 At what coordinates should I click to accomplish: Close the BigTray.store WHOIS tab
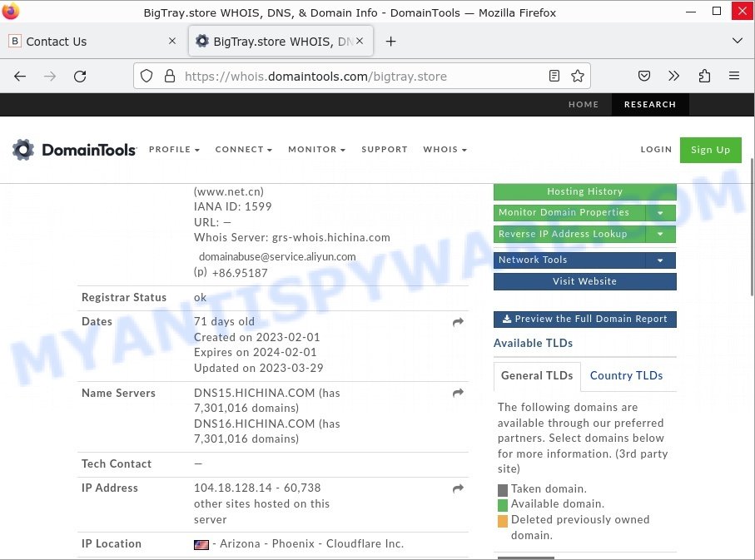click(360, 42)
